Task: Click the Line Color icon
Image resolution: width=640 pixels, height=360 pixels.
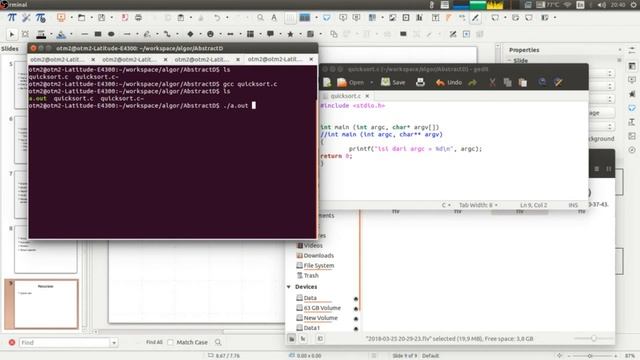Action: (x=41, y=35)
